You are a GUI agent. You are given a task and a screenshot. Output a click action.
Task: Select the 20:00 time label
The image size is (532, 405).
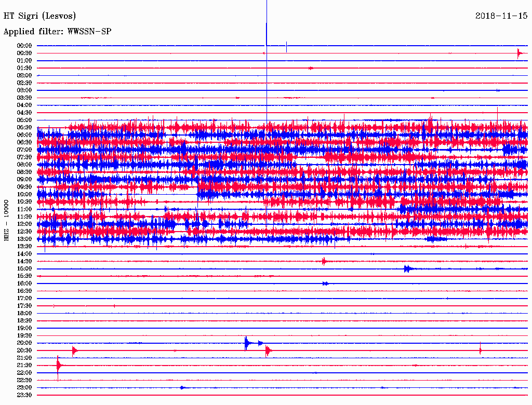click(24, 343)
